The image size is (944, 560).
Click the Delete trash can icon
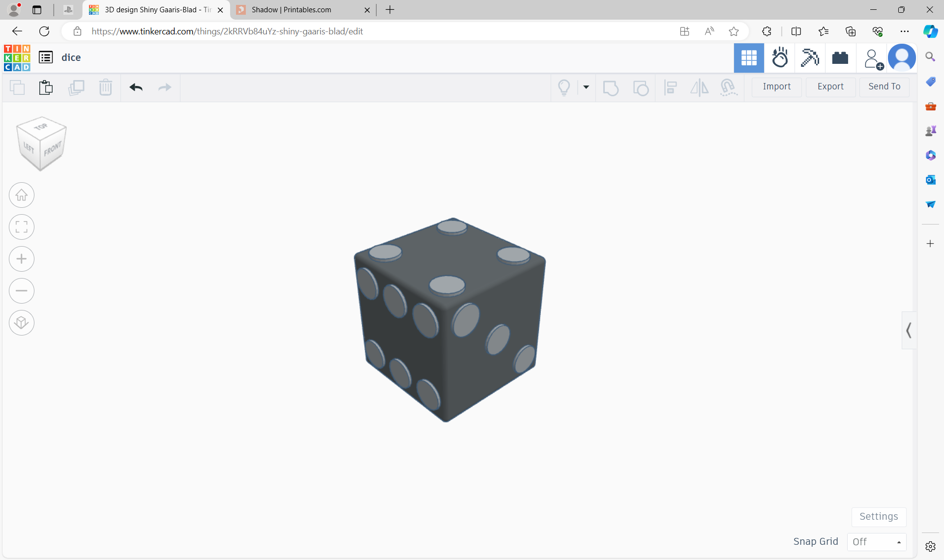tap(105, 87)
